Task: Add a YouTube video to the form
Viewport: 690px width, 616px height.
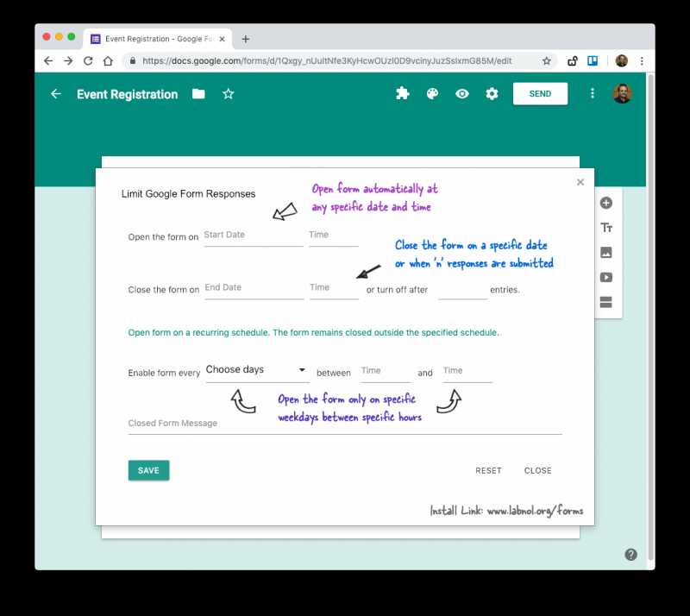Action: click(x=606, y=277)
